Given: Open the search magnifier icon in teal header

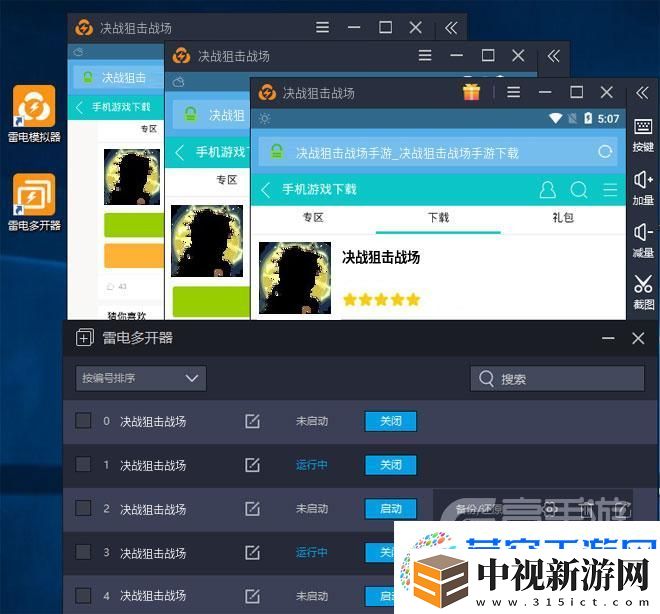Looking at the screenshot, I should tap(579, 190).
